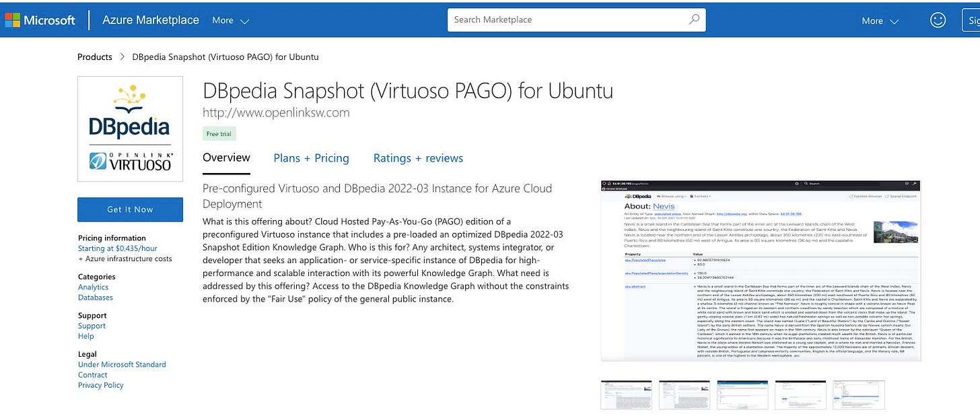Click the Products breadcrumb link

94,57
